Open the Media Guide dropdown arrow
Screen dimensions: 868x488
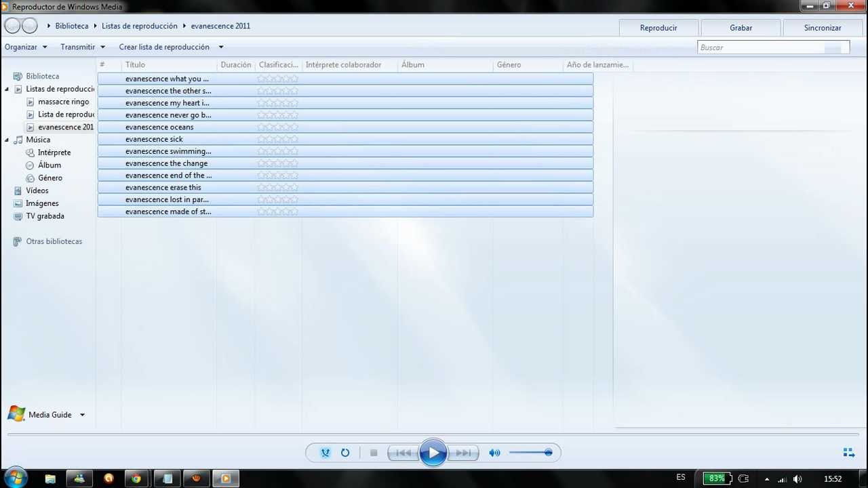coord(82,415)
